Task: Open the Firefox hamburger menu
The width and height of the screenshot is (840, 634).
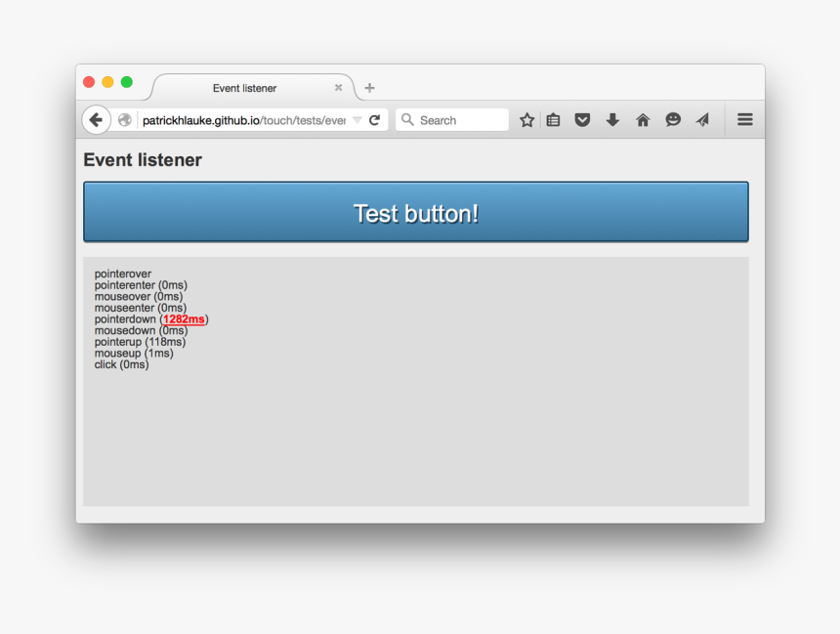Action: (x=744, y=119)
